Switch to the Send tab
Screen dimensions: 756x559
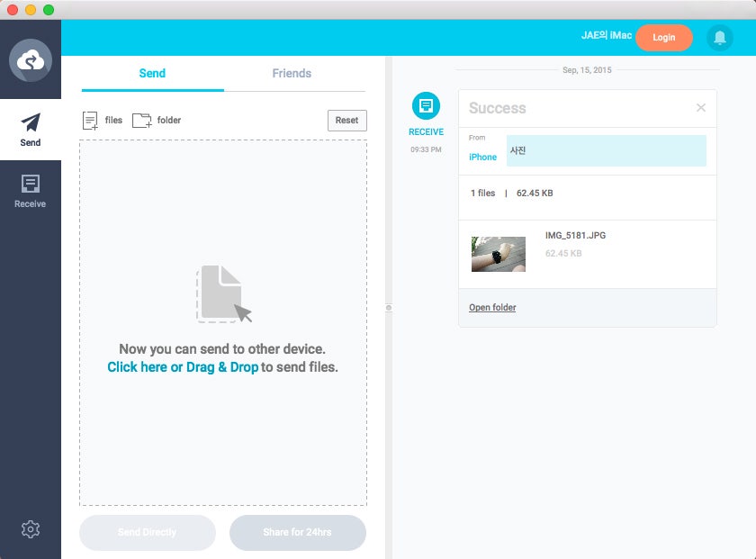click(152, 73)
